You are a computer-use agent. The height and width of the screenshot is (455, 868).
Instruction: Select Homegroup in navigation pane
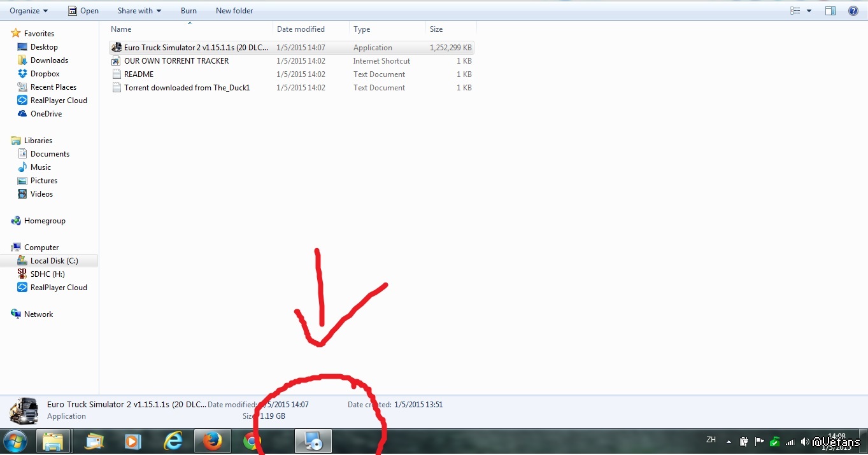coord(45,221)
